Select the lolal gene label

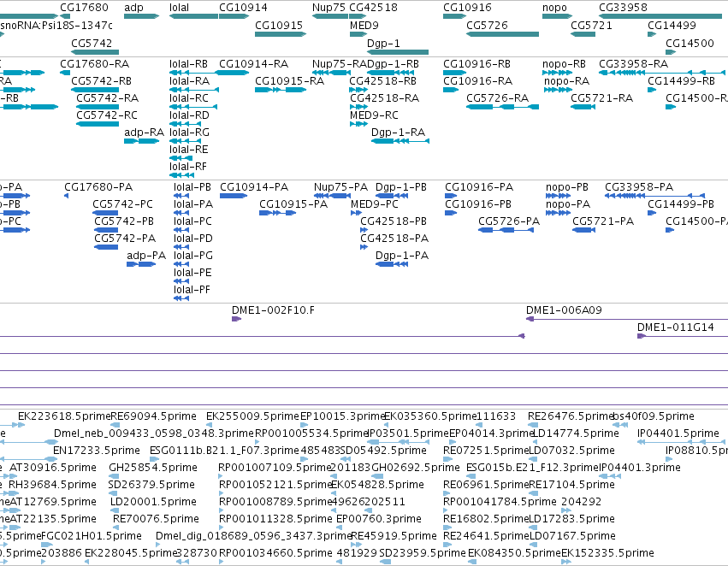point(179,8)
